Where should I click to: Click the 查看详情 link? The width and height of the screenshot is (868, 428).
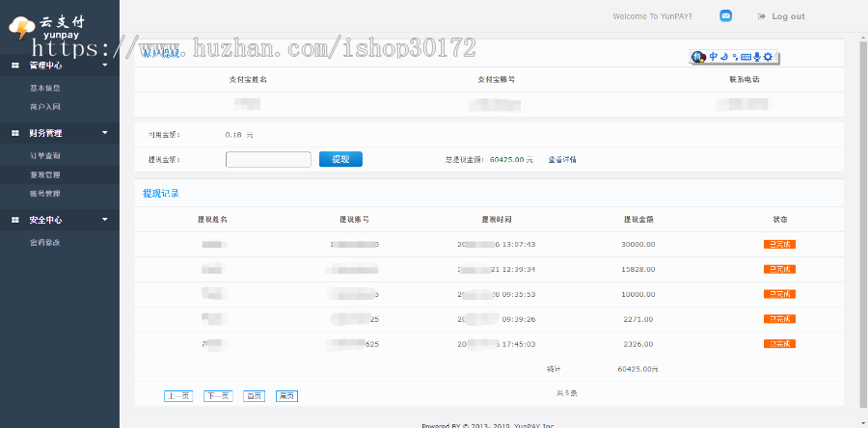[562, 160]
